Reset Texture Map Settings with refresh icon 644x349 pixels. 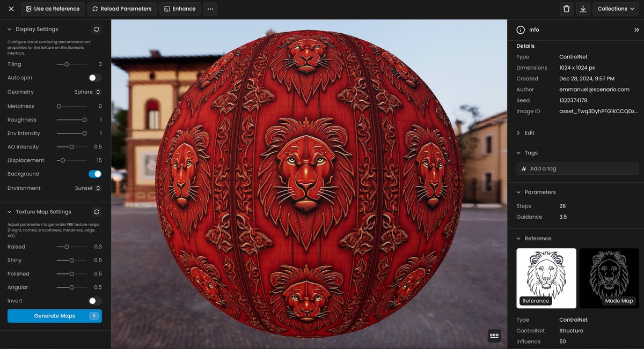tap(97, 212)
